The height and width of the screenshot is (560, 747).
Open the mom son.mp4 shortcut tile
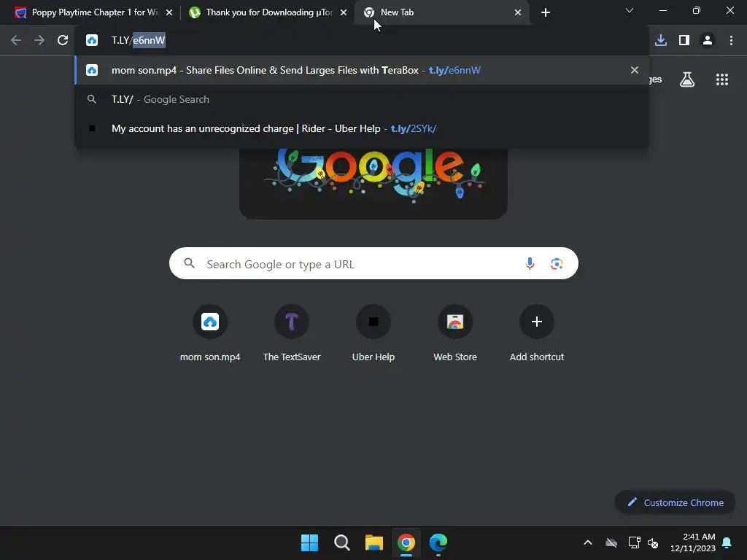coord(210,333)
